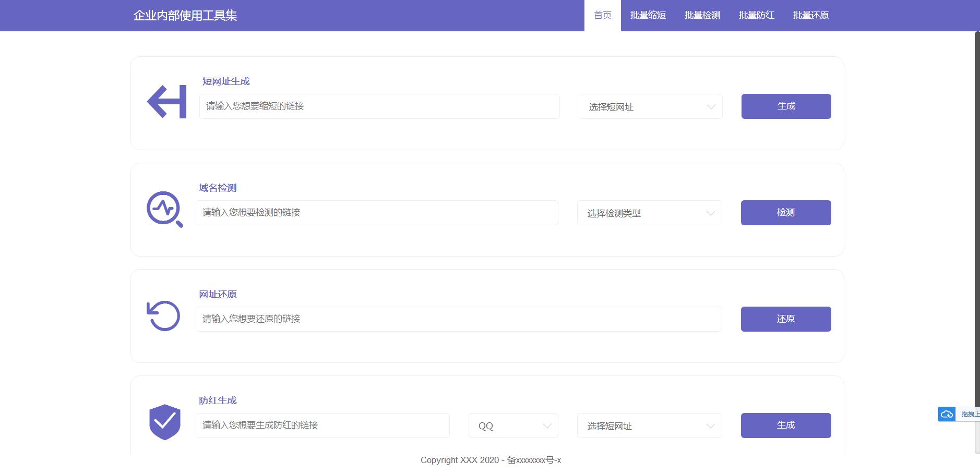Click the anti-red shield checkmark icon
This screenshot has height=474, width=980.
point(165,422)
